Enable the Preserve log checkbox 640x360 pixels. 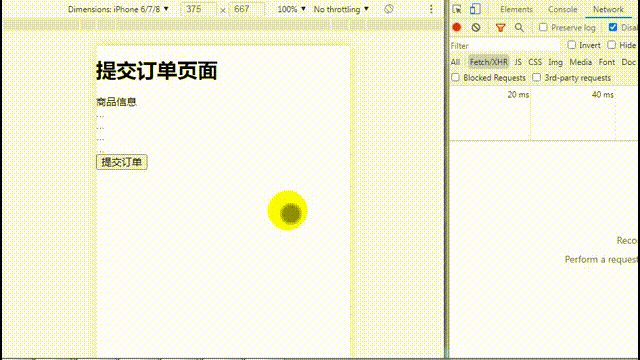[543, 27]
